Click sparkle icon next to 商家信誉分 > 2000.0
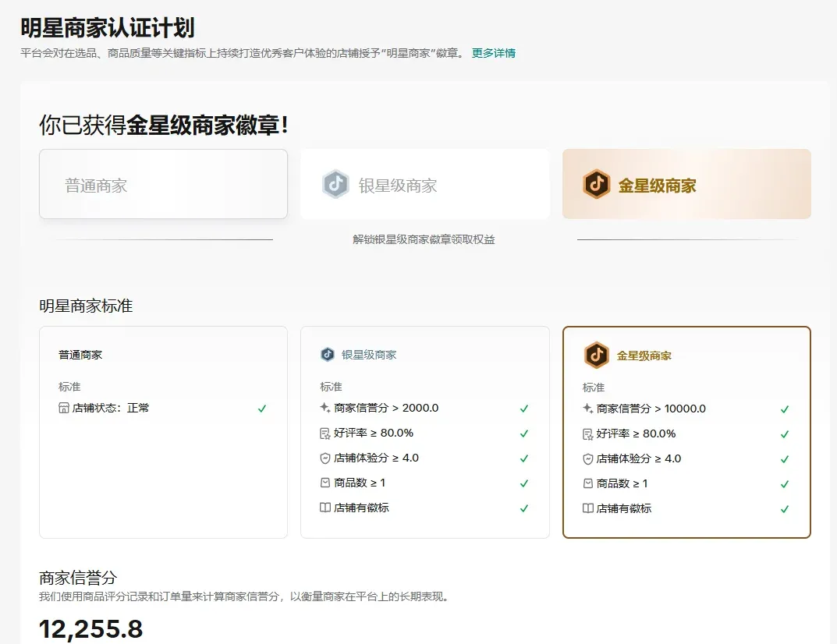Screen dimensions: 837x644 click(325, 408)
